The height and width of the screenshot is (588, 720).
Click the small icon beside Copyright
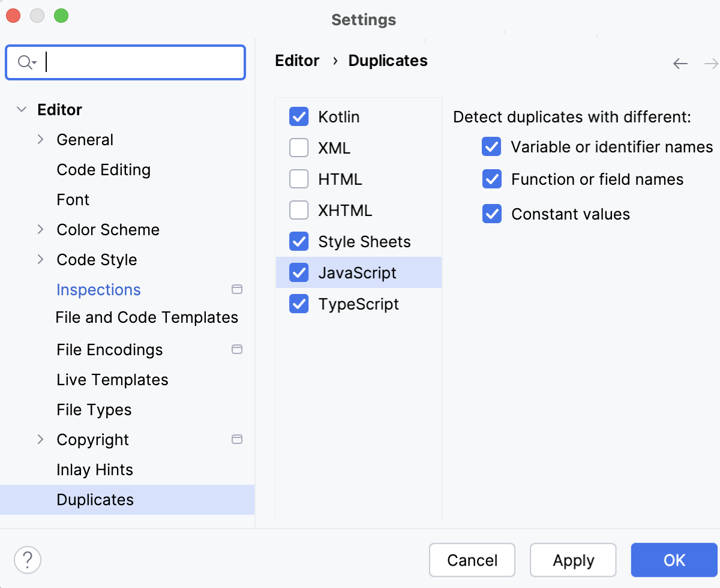(238, 439)
